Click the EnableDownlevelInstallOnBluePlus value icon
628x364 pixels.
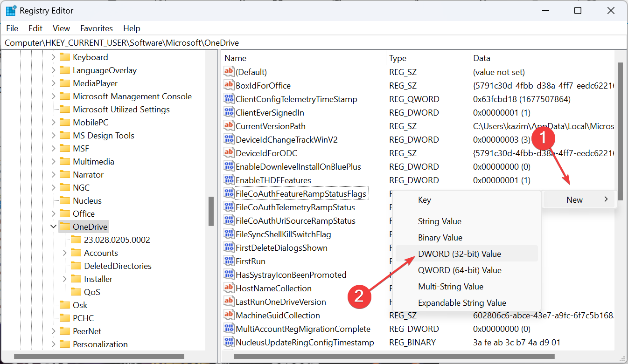[x=229, y=166]
